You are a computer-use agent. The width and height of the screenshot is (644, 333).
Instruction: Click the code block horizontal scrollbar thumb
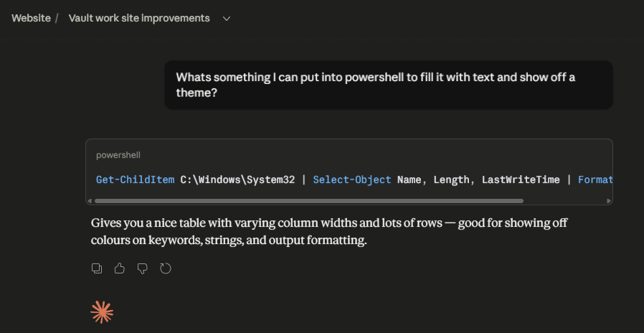pyautogui.click(x=308, y=201)
